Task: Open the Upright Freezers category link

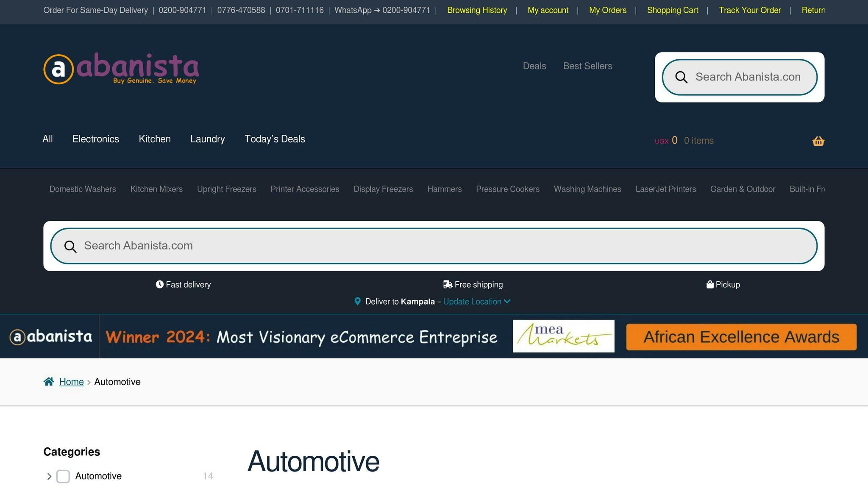Action: 227,189
